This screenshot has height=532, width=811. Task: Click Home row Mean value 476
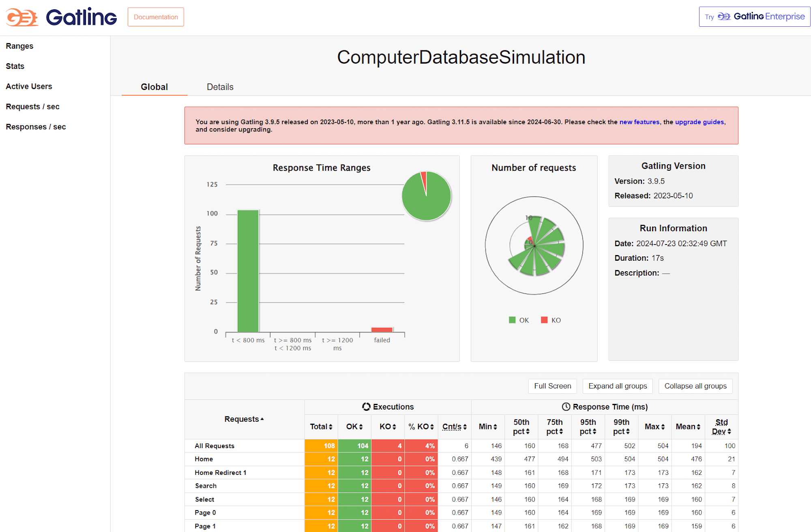pos(696,459)
